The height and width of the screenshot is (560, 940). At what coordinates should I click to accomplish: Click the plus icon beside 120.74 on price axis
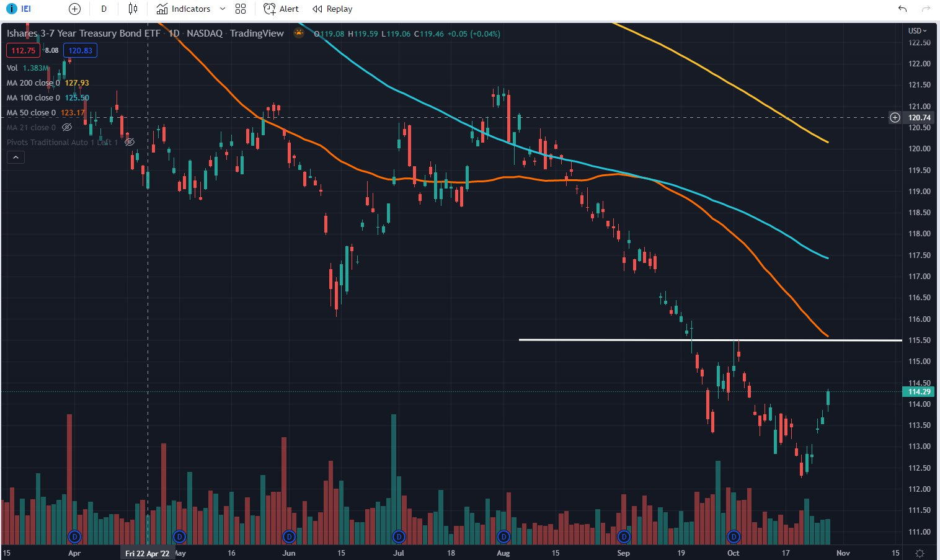(895, 117)
